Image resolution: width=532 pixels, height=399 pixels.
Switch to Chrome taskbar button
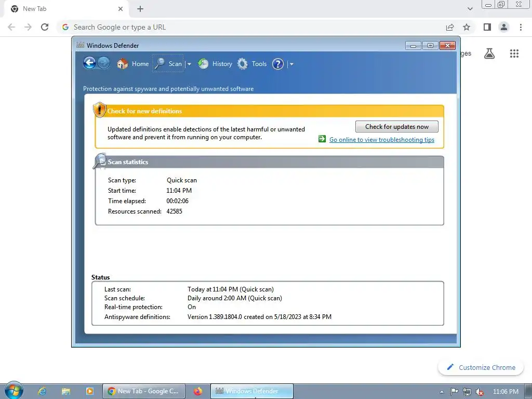144,391
